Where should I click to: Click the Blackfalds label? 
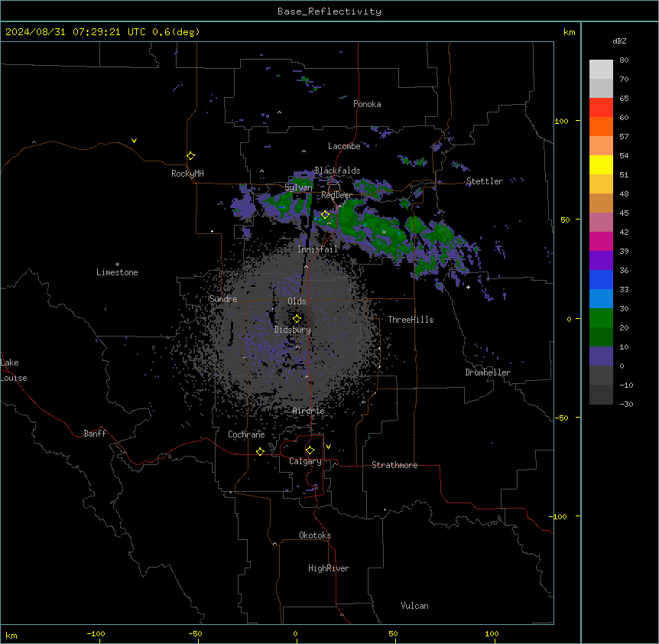coord(337,171)
